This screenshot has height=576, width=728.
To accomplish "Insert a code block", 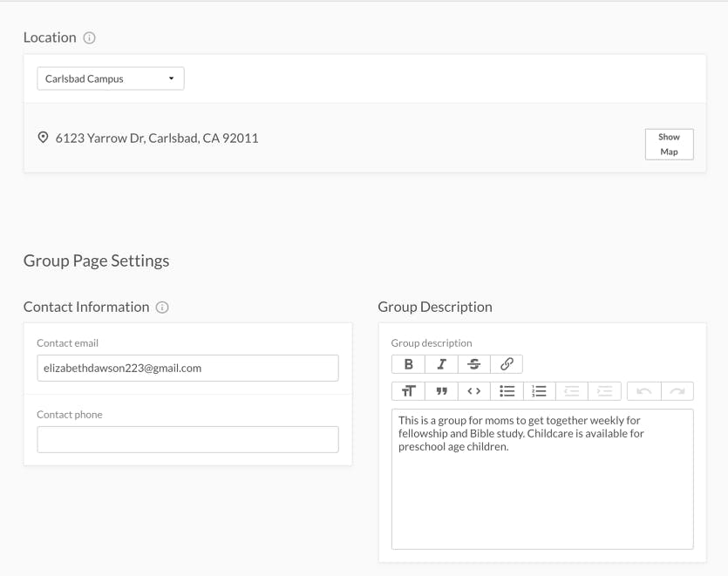I will (x=474, y=391).
